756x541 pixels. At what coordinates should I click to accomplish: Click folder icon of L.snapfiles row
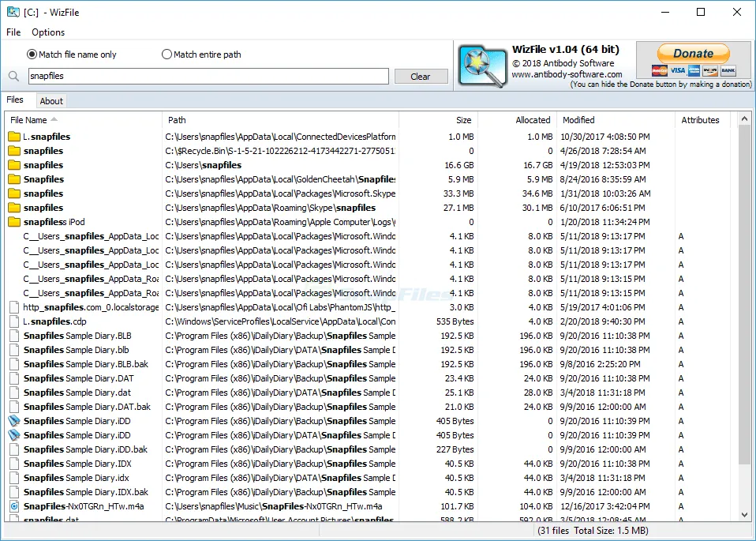tap(14, 137)
